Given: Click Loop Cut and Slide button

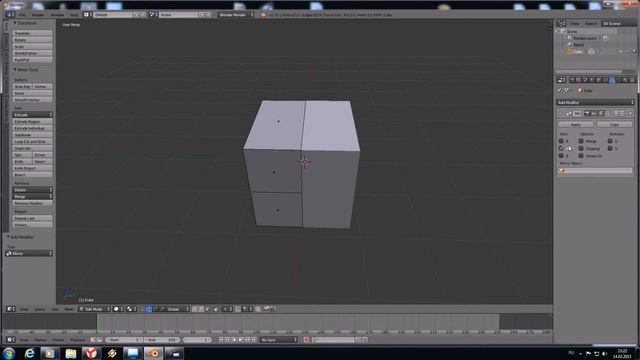Looking at the screenshot, I should tap(32, 141).
